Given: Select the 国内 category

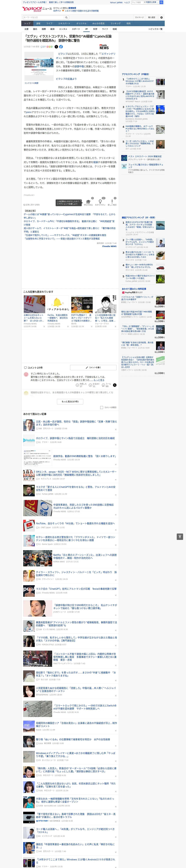Looking at the screenshot, I should tap(35, 29).
